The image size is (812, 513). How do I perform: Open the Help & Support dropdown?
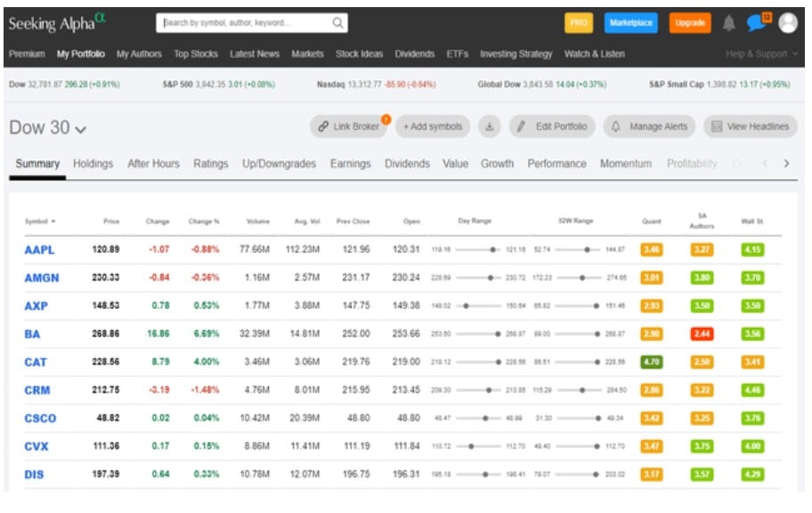[x=762, y=54]
